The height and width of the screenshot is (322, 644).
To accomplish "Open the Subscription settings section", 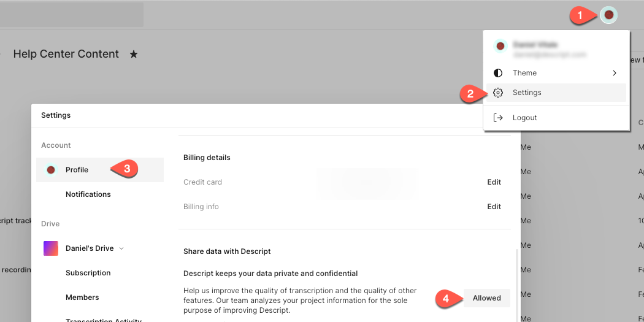I will point(88,273).
